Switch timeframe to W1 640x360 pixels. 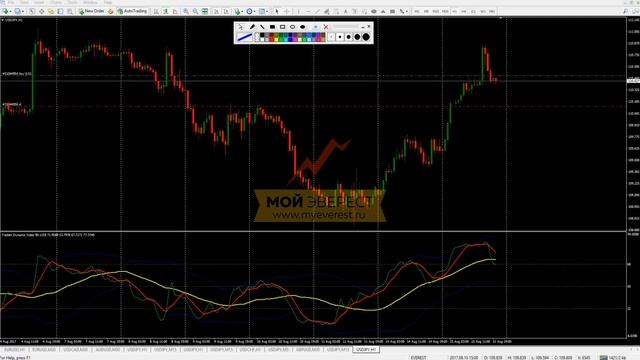coord(483,11)
